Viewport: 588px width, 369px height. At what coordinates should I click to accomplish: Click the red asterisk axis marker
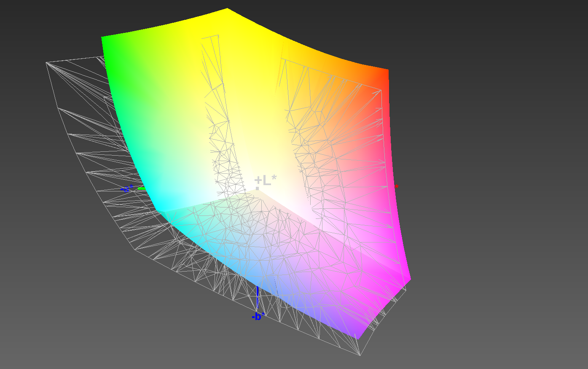click(x=396, y=186)
